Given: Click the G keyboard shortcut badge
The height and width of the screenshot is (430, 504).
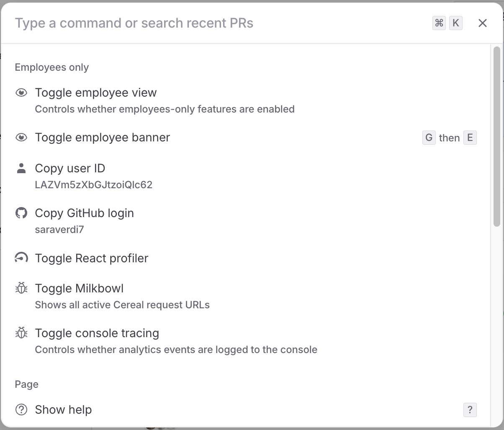Looking at the screenshot, I should 429,137.
